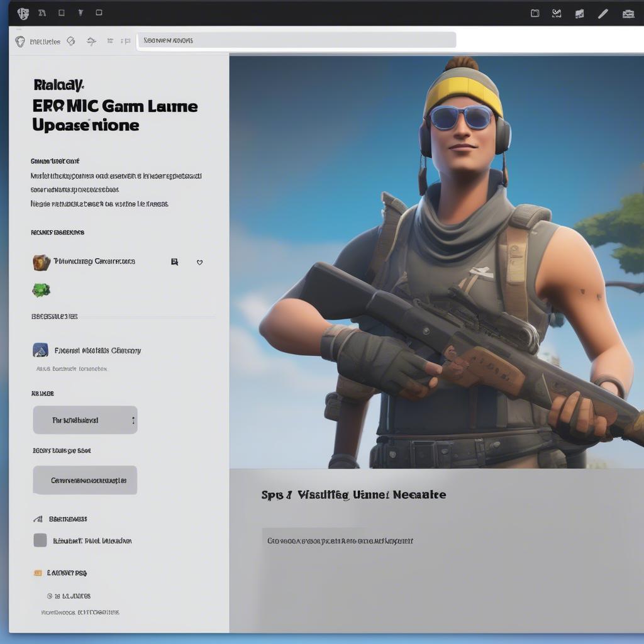Click the Spg 1 Visautieg heading
The height and width of the screenshot is (644, 644).
(x=353, y=495)
